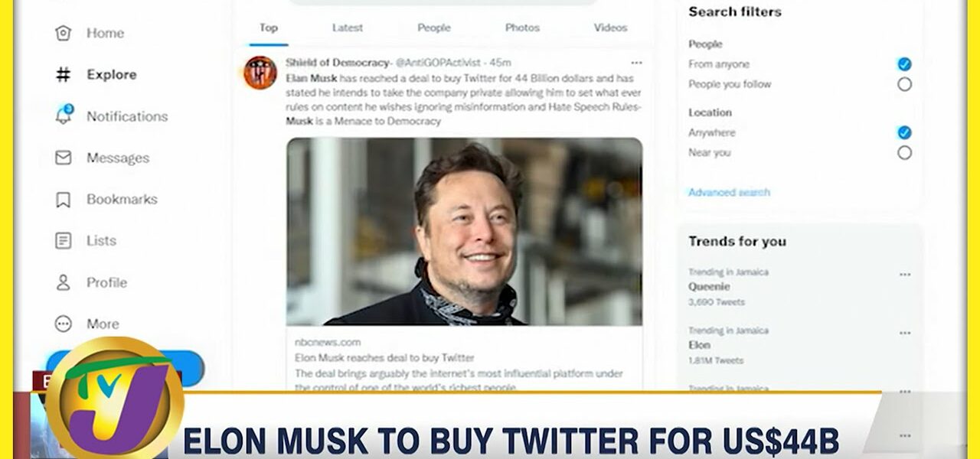The width and height of the screenshot is (980, 459).
Task: Open Bookmarks icon in sidebar
Action: pyautogui.click(x=63, y=200)
